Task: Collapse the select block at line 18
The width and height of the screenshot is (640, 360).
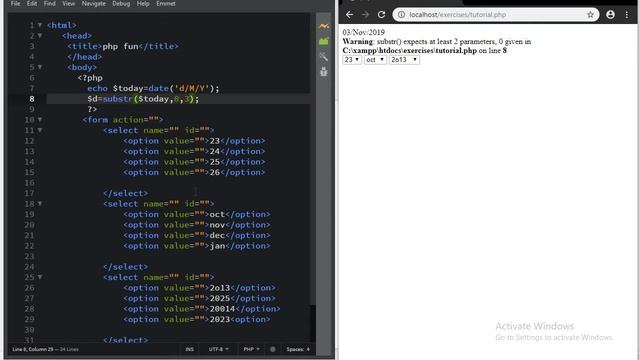Action: [x=40, y=204]
